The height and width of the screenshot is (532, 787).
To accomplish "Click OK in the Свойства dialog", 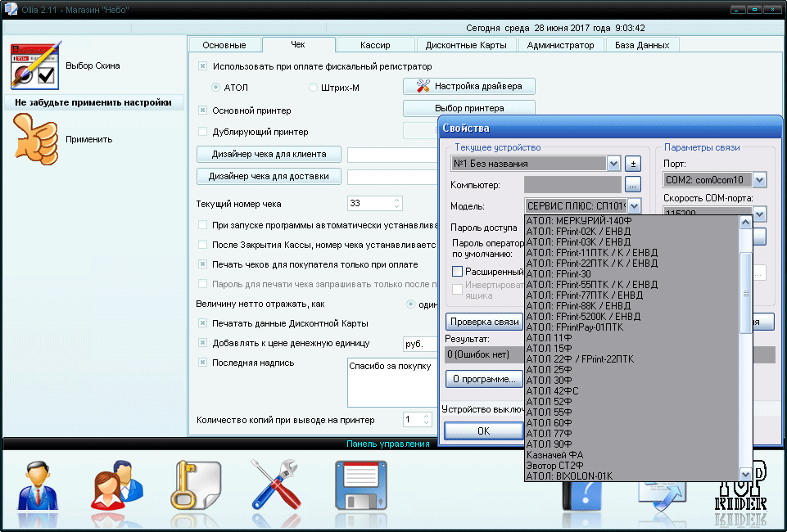I will click(484, 431).
